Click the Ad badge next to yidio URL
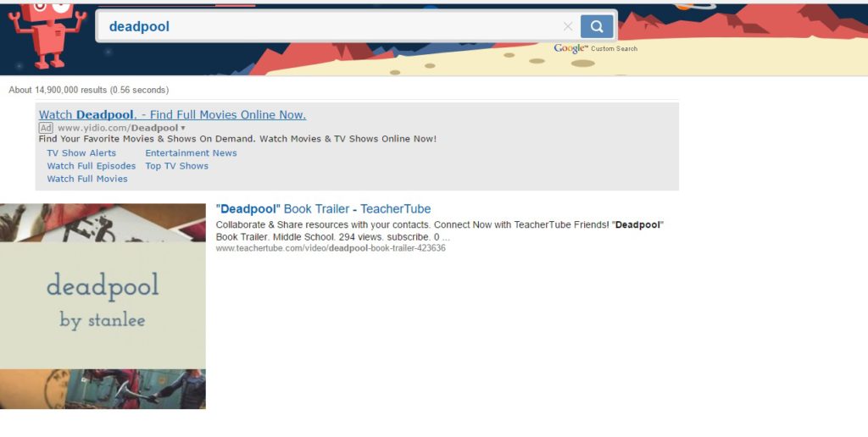868x437 pixels. pyautogui.click(x=46, y=128)
